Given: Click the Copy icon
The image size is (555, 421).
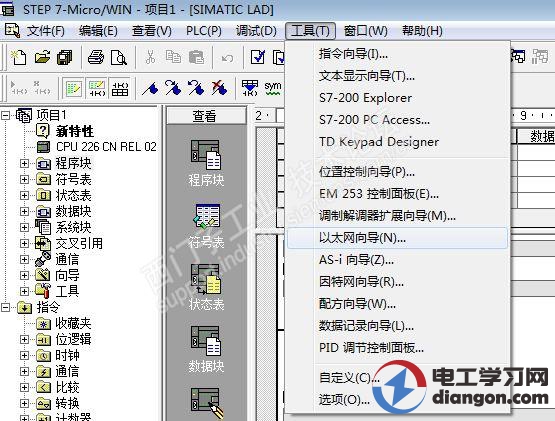Looking at the screenshot, I should [x=173, y=57].
